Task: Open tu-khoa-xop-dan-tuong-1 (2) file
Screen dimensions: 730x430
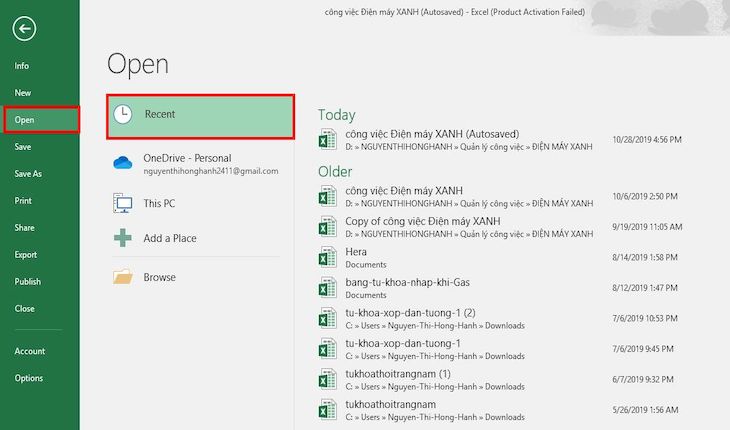Action: (x=410, y=313)
